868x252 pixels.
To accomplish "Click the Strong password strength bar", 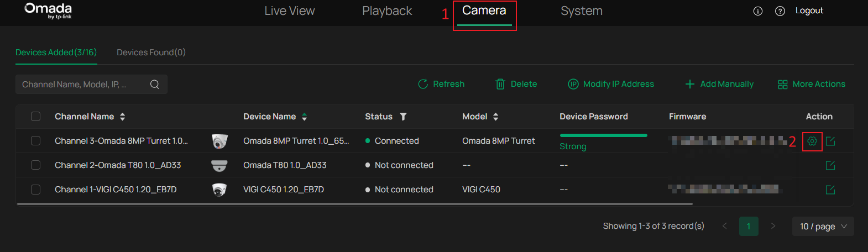I will pyautogui.click(x=603, y=135).
